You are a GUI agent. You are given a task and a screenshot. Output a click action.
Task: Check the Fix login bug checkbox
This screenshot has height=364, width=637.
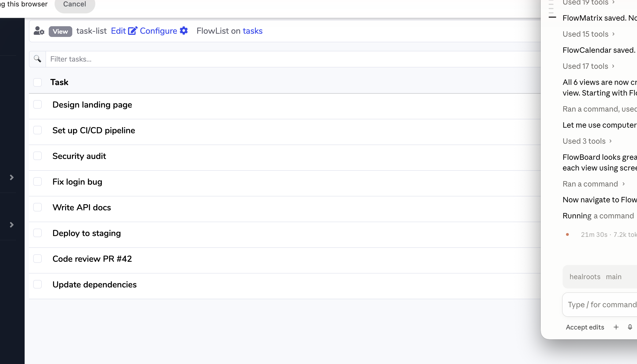pos(37,182)
